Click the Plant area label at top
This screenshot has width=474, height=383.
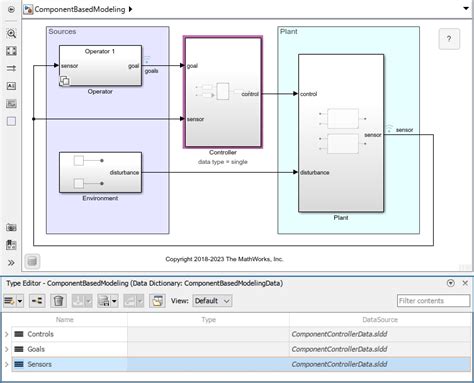click(x=289, y=32)
